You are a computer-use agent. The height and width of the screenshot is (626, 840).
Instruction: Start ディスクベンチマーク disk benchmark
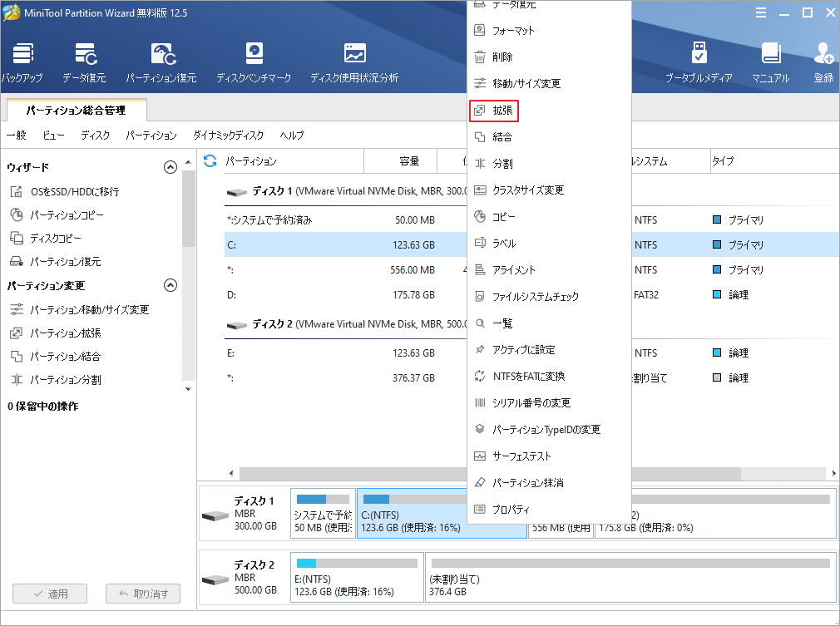click(254, 62)
